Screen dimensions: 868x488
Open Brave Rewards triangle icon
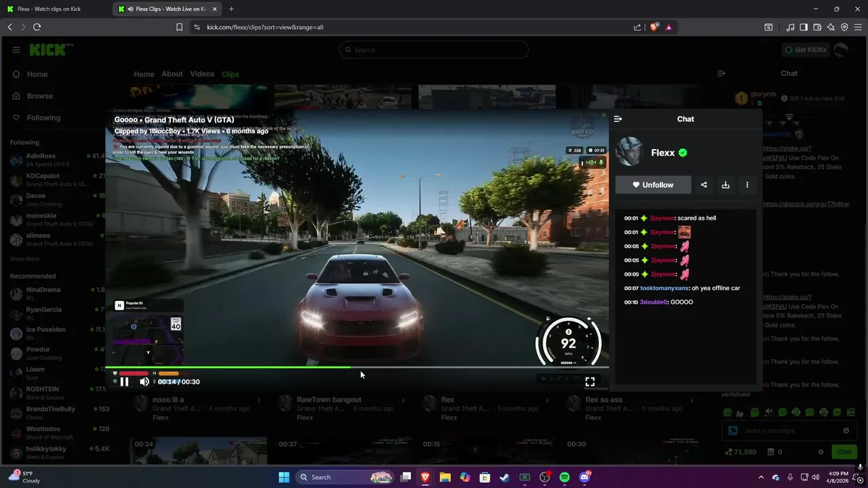pyautogui.click(x=669, y=27)
